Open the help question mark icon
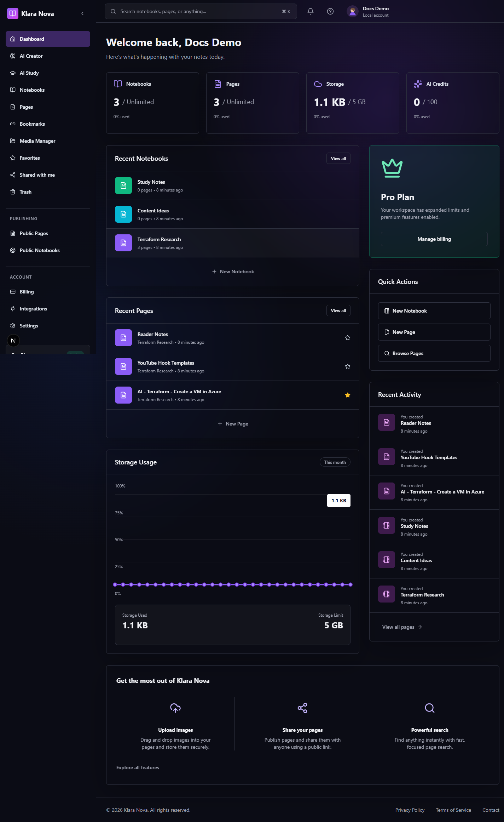 (x=330, y=11)
